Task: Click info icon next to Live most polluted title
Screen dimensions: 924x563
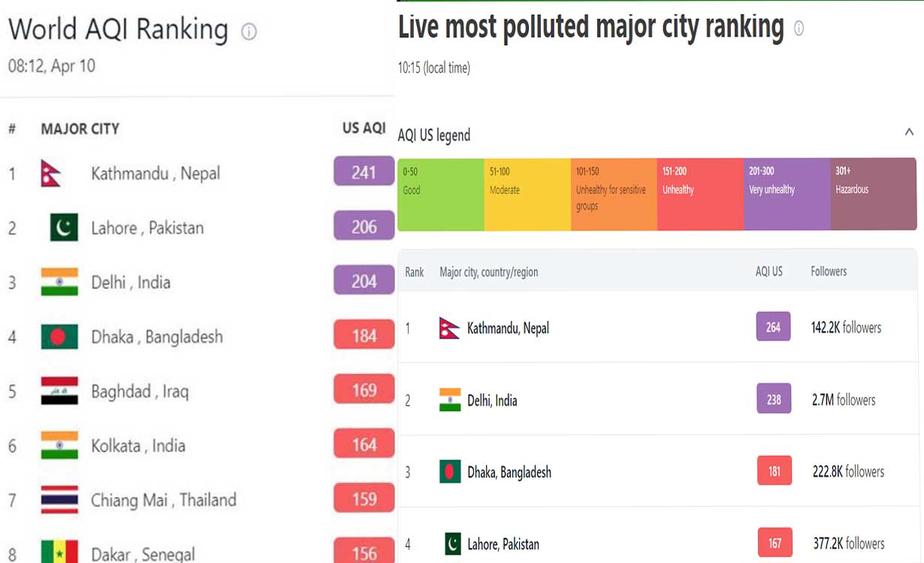Action: (799, 29)
